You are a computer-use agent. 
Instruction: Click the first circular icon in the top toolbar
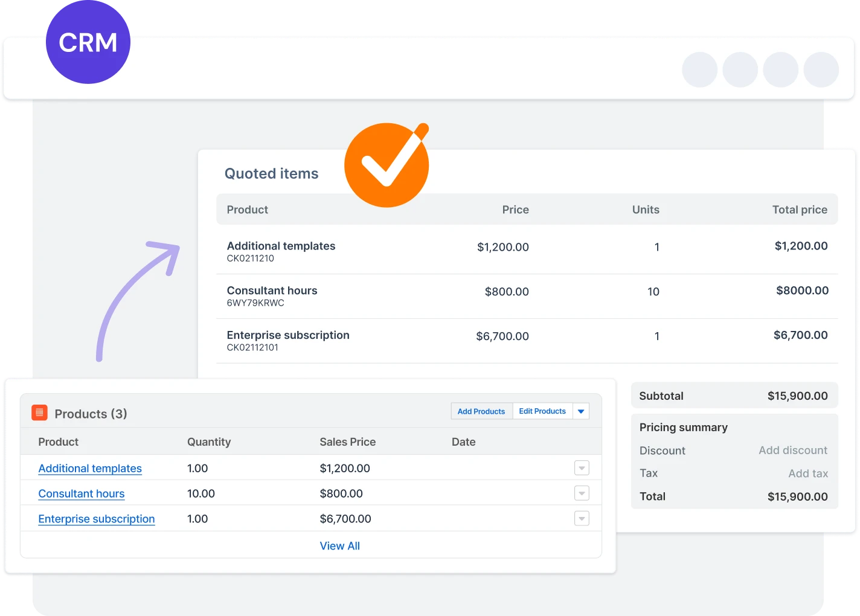coord(699,69)
